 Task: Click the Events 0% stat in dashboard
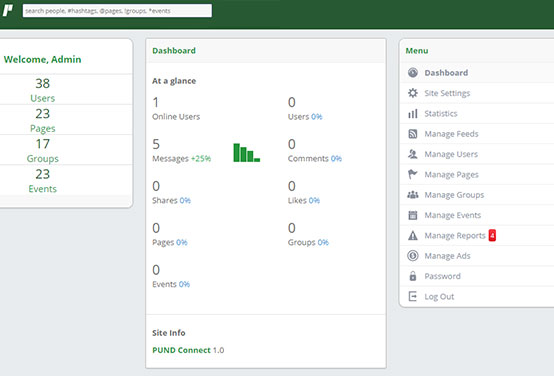tap(171, 284)
